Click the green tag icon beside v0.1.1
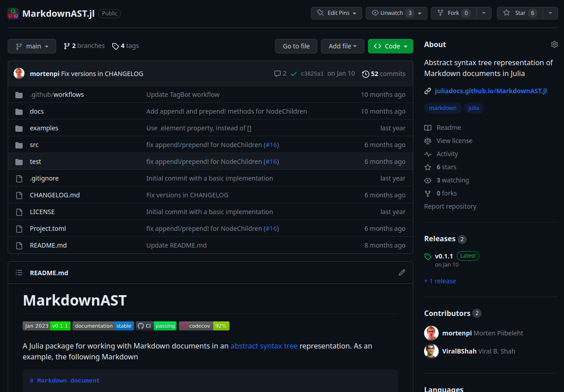Screen dimensions: 564x392 [428, 257]
